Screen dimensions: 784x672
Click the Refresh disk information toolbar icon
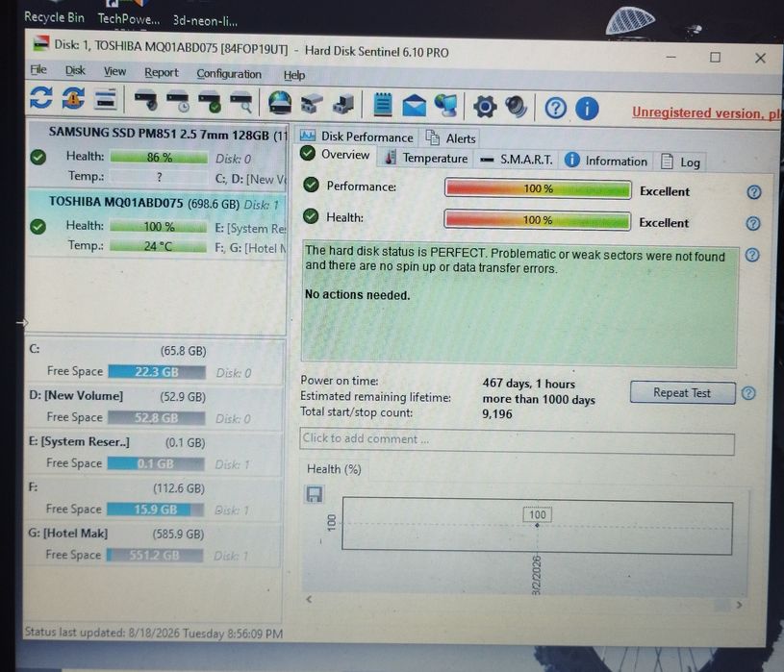41,97
